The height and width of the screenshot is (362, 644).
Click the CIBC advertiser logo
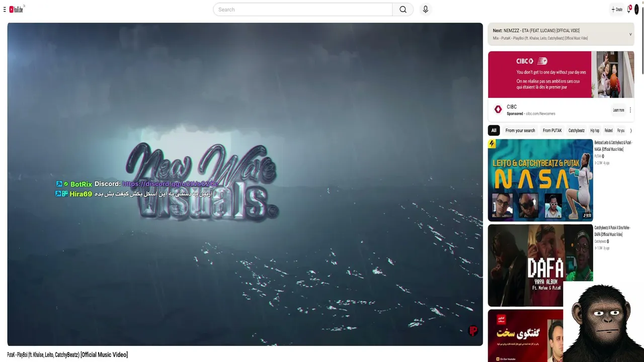pos(498,110)
